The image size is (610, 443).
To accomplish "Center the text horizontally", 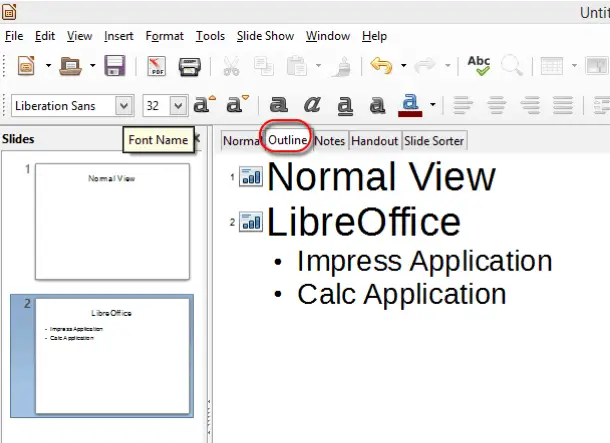I will pos(497,105).
